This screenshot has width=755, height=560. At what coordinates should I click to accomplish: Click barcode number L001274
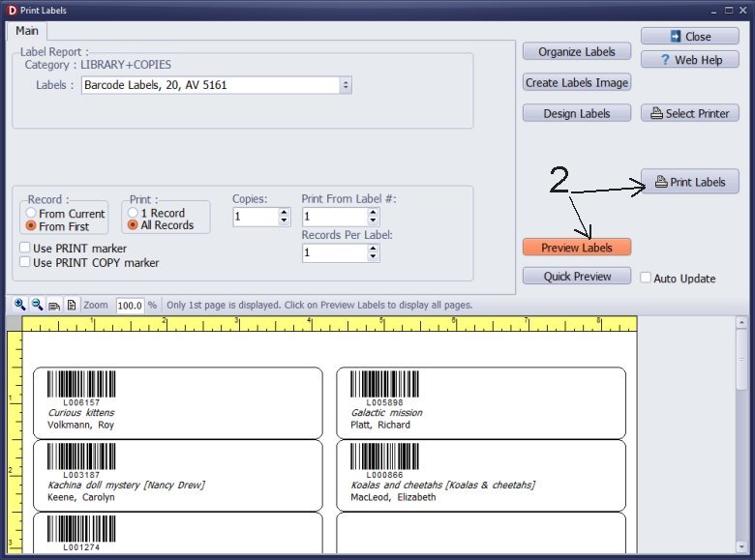click(81, 547)
